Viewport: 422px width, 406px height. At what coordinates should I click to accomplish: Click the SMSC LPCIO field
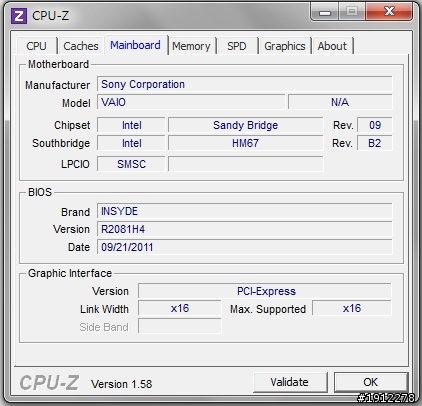point(131,164)
